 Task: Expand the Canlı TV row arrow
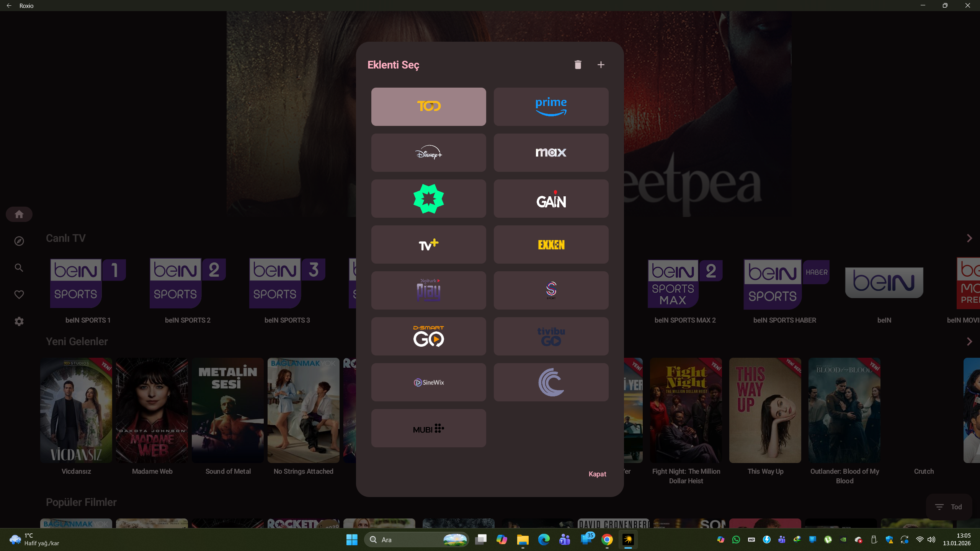coord(969,238)
